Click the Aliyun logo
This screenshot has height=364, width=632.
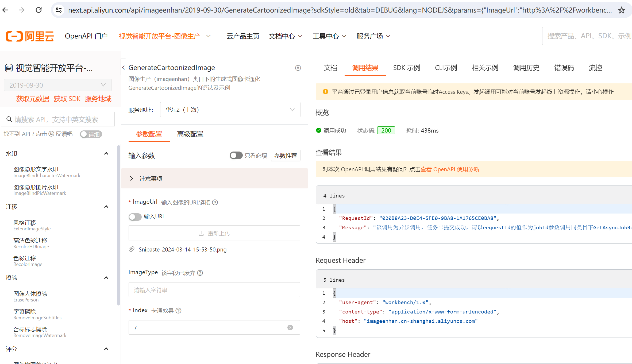tap(30, 36)
